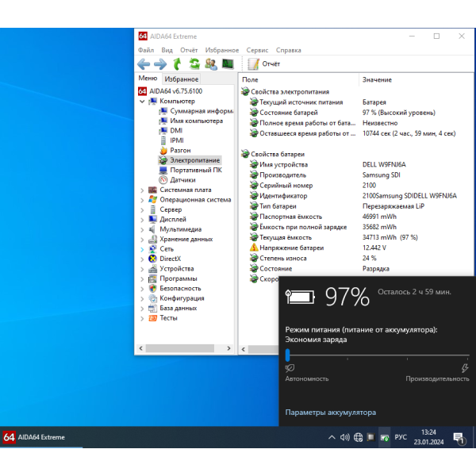Click the Устройства icon in tree
Image resolution: width=476 pixels, height=476 pixels.
tap(152, 269)
